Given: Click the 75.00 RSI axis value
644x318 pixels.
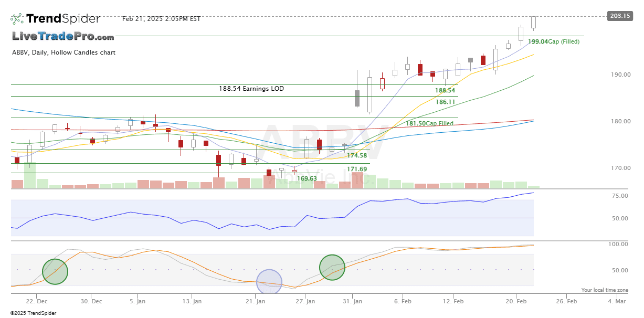Looking at the screenshot, I should (620, 196).
